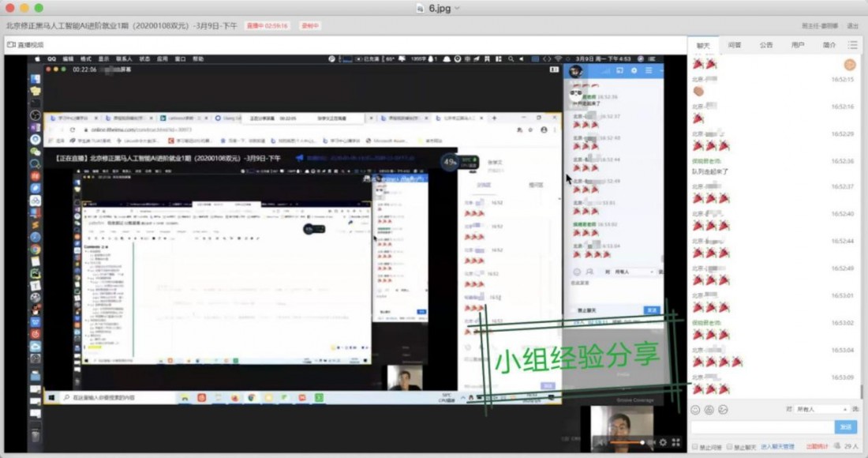868x458 pixels.
Task: Click the 退出 exit link
Action: (852, 26)
